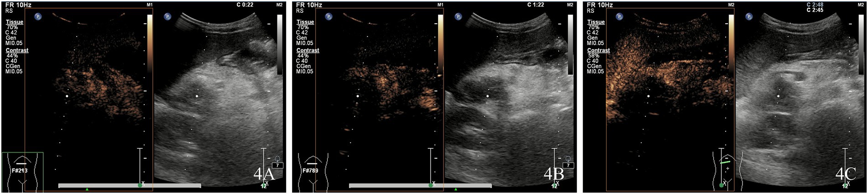The image size is (868, 194).
Task: Click the lightbulb icon above the 7 box in 4A
Action: pyautogui.click(x=277, y=158)
